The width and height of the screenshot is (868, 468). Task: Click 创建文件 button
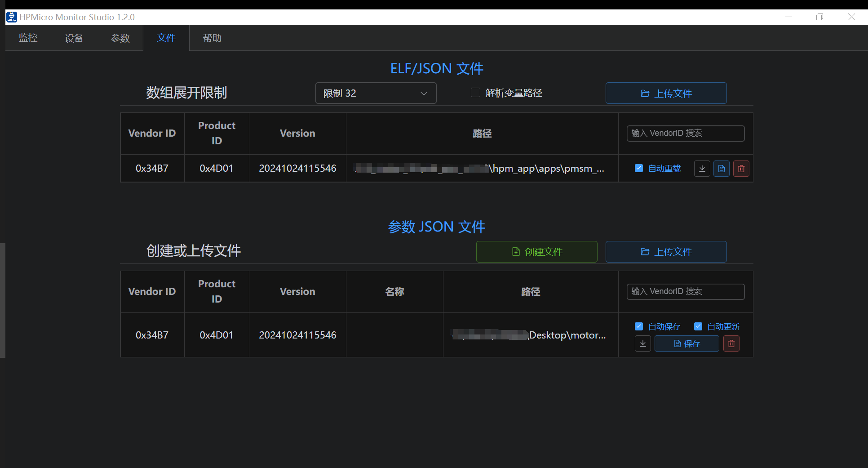coord(537,252)
